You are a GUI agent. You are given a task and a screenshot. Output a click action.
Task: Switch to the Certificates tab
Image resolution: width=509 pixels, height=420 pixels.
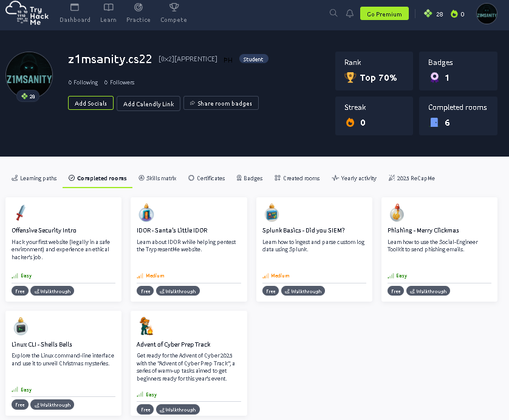coord(207,178)
